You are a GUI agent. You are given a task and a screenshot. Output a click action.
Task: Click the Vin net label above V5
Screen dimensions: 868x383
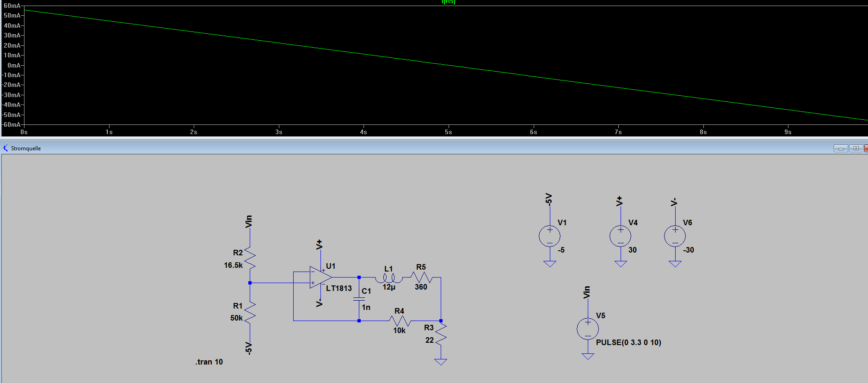coord(586,292)
